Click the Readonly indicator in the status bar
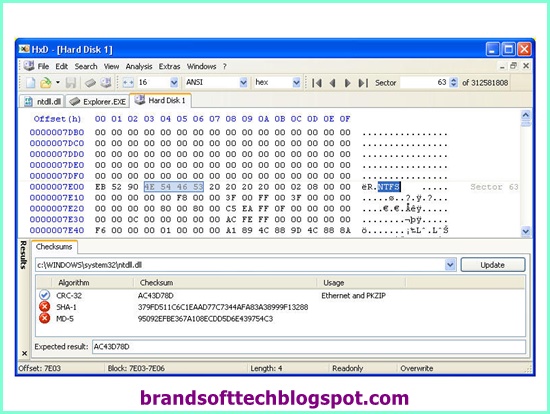550x414 pixels. point(348,368)
